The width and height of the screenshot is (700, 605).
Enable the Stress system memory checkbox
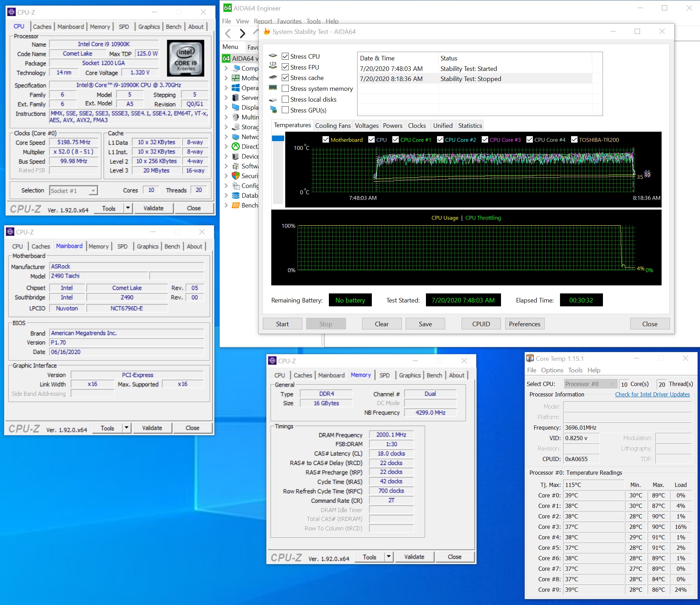(285, 88)
